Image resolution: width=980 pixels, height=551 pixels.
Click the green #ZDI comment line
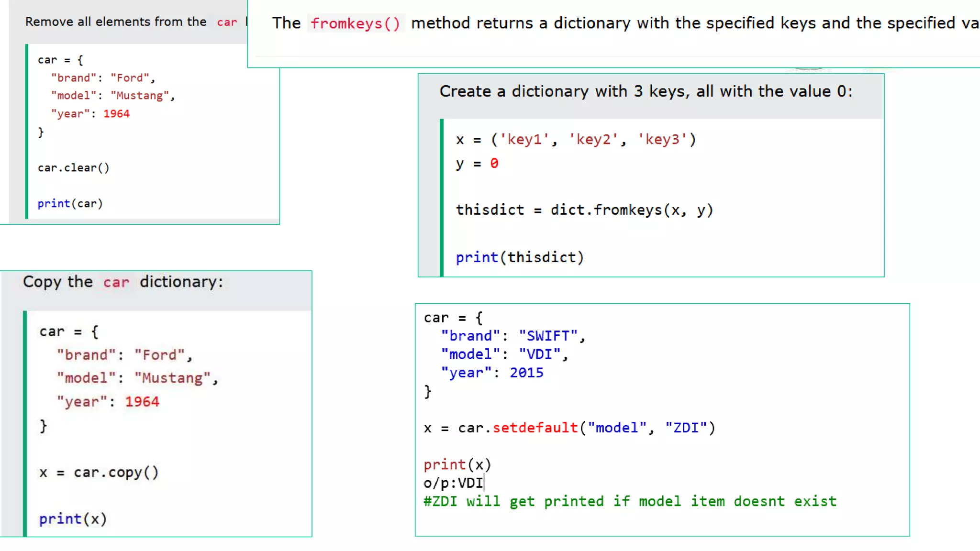pyautogui.click(x=630, y=501)
